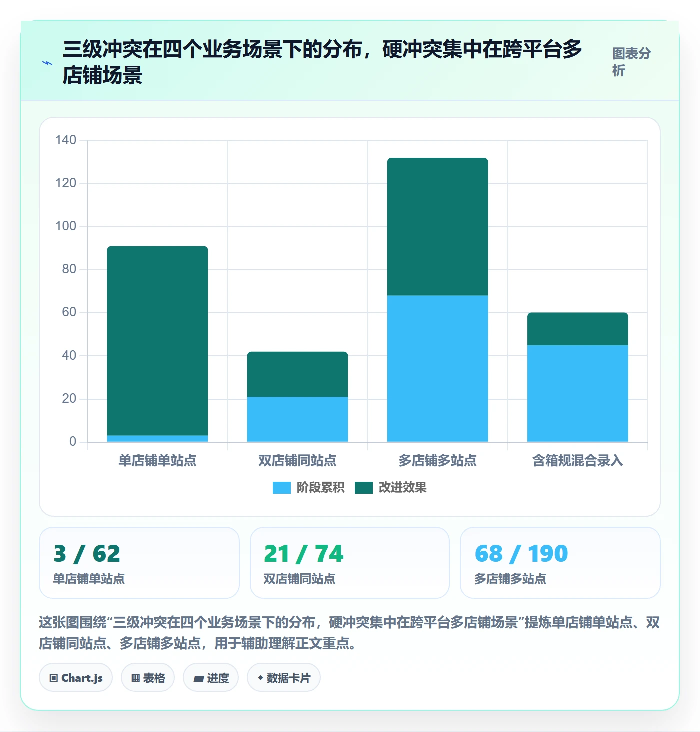This screenshot has width=700, height=732.
Task: Click the green bar segment for 含箱规混合录入
Action: (x=577, y=329)
